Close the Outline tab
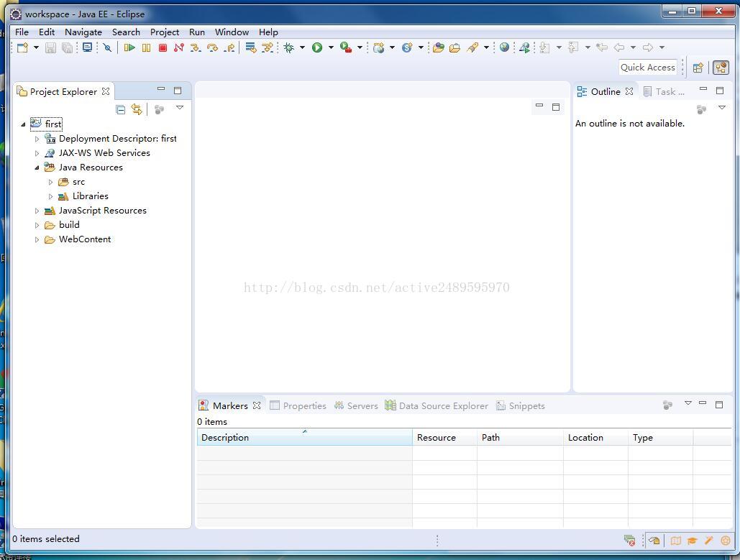Viewport: 740px width, 560px height. click(x=629, y=91)
